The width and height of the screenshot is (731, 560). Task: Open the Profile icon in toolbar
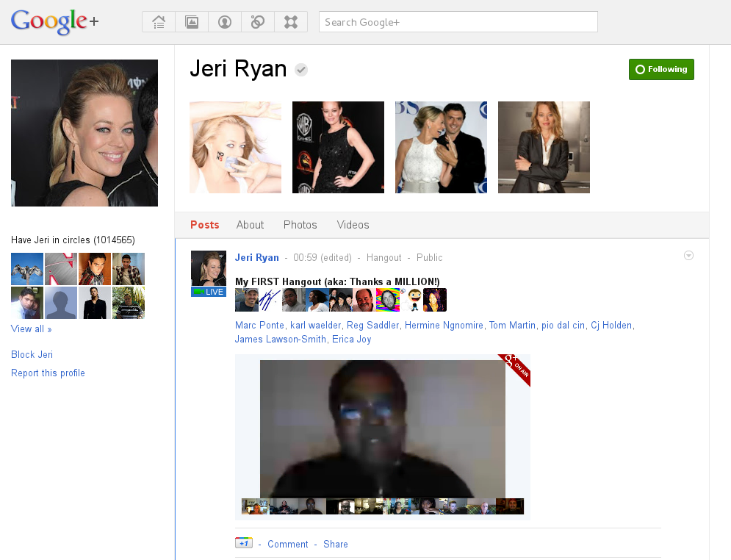pyautogui.click(x=225, y=22)
